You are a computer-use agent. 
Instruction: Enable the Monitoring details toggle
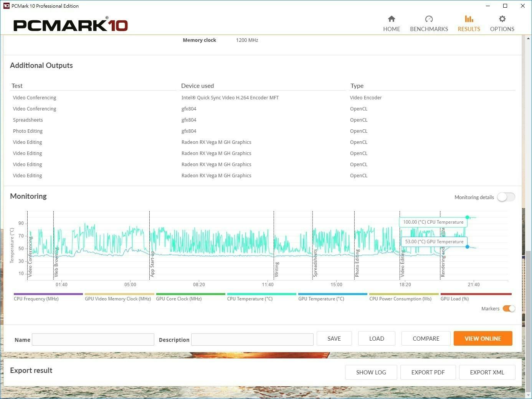[506, 197]
